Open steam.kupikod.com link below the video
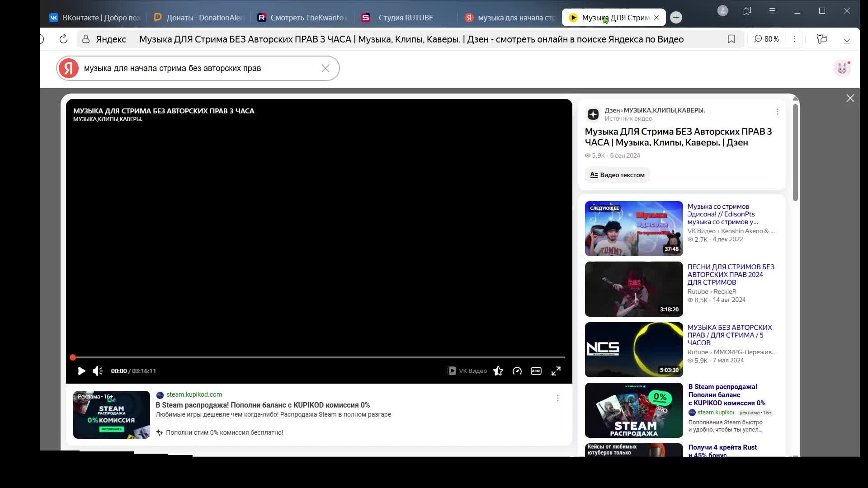The image size is (868, 488). tap(194, 394)
